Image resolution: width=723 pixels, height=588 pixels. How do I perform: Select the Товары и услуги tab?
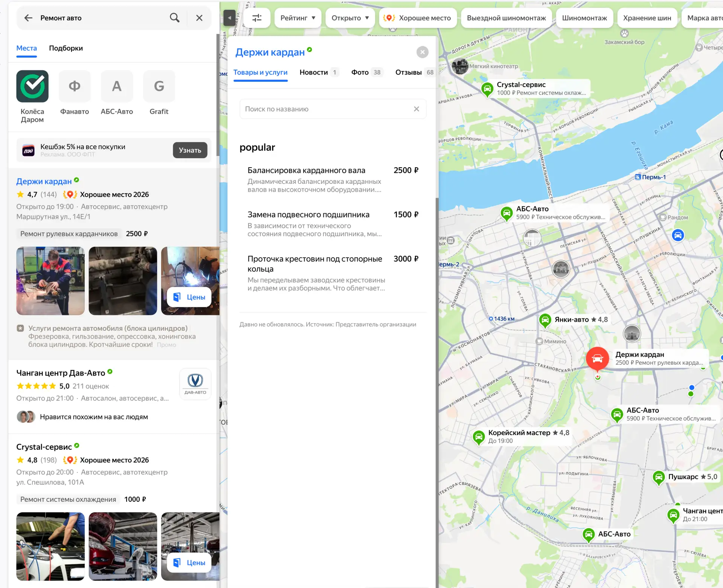(x=260, y=72)
